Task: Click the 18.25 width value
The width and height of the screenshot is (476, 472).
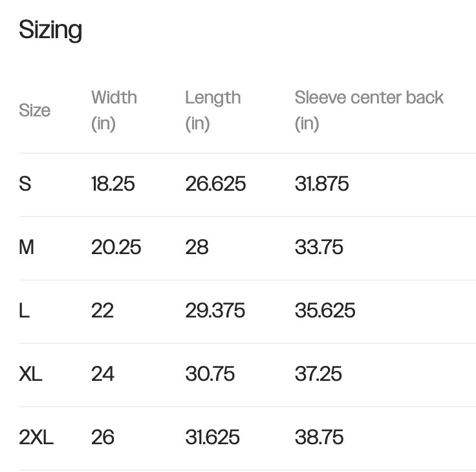Action: (x=113, y=184)
